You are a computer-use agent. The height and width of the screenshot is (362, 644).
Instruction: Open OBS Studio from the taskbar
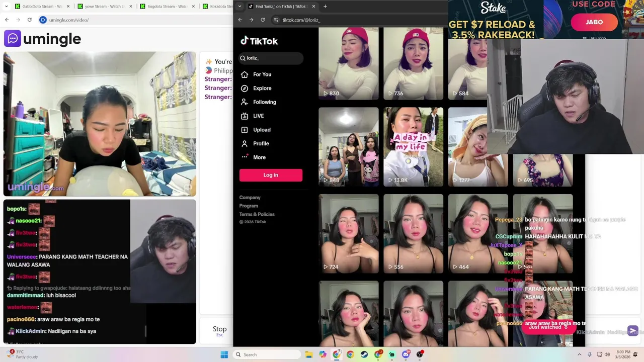(420, 354)
